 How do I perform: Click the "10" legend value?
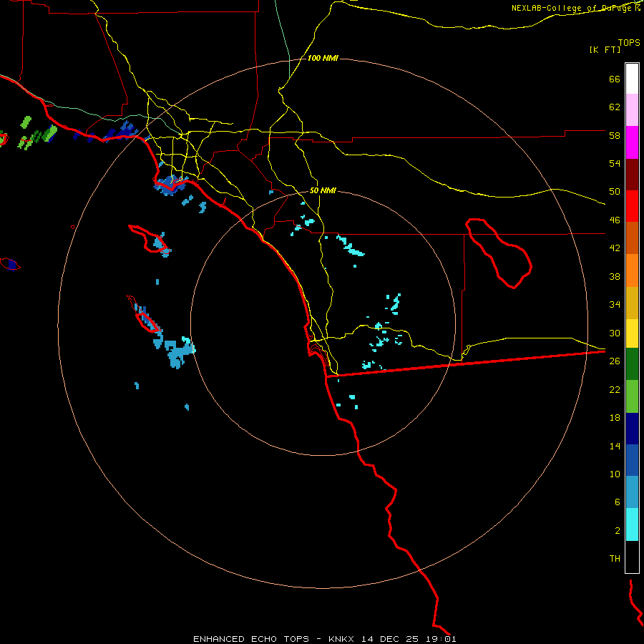coord(615,474)
